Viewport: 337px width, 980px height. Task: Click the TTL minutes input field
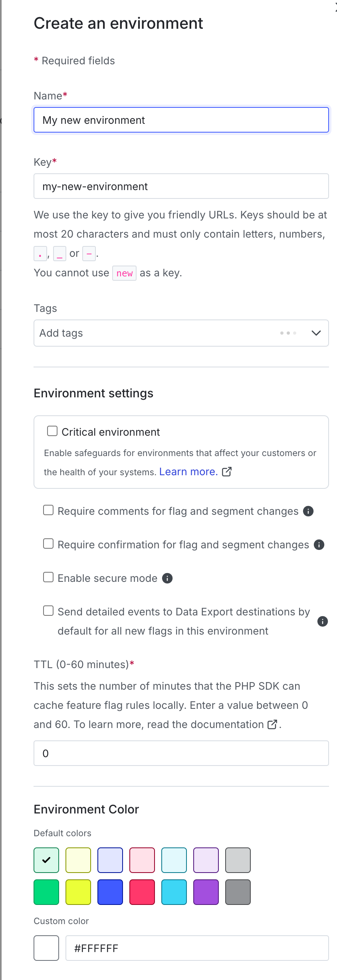tap(181, 753)
